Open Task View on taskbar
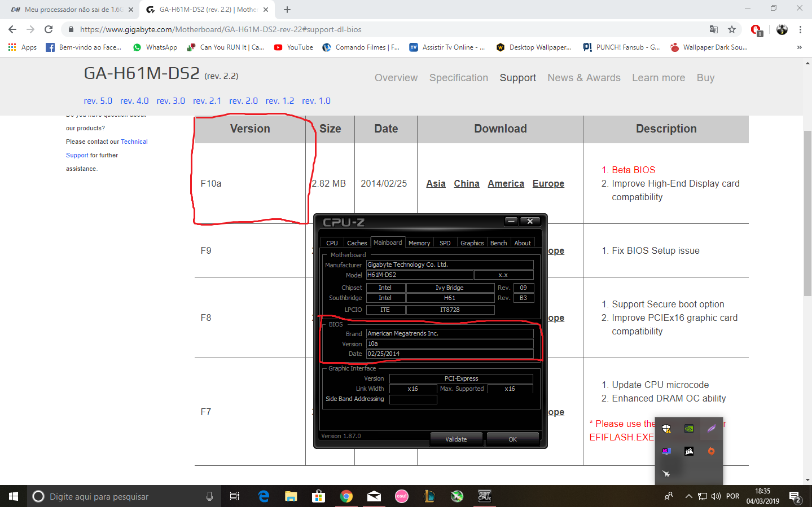The width and height of the screenshot is (812, 507). pos(234,496)
